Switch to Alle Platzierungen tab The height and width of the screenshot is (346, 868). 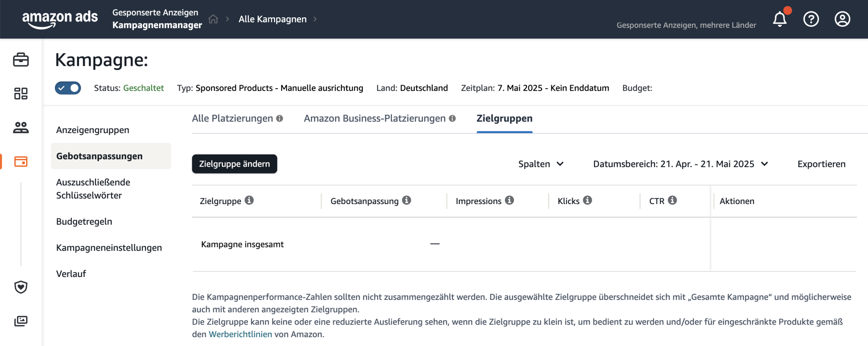tap(232, 119)
